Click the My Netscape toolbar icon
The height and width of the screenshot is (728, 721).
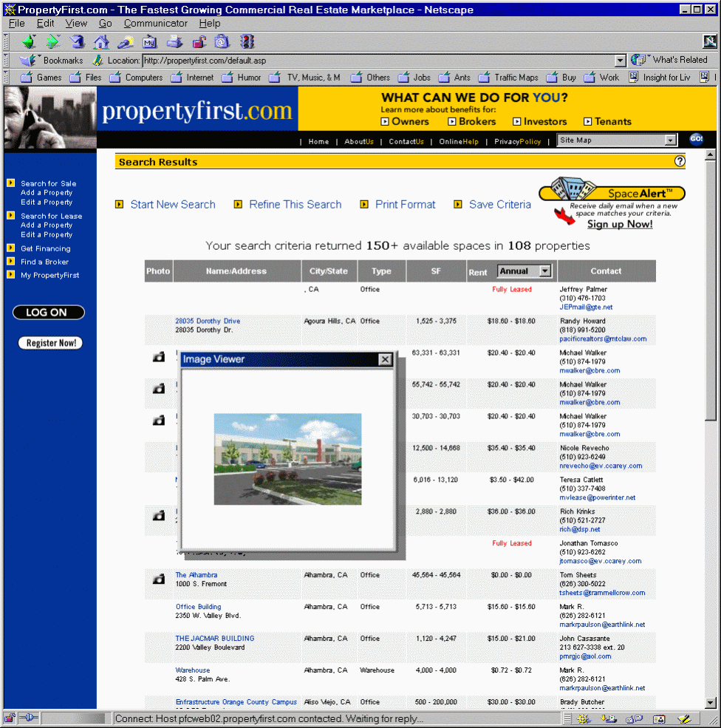149,41
